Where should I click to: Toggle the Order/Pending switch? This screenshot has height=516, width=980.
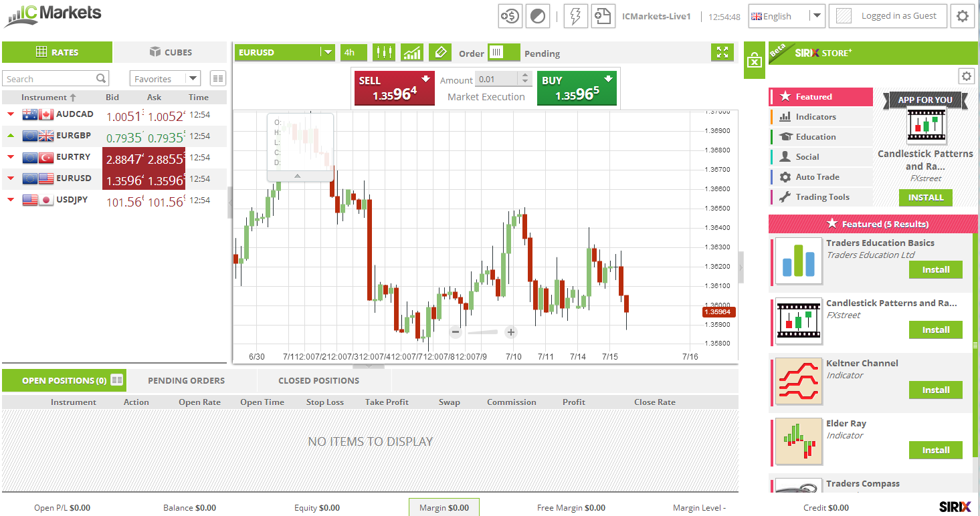503,53
